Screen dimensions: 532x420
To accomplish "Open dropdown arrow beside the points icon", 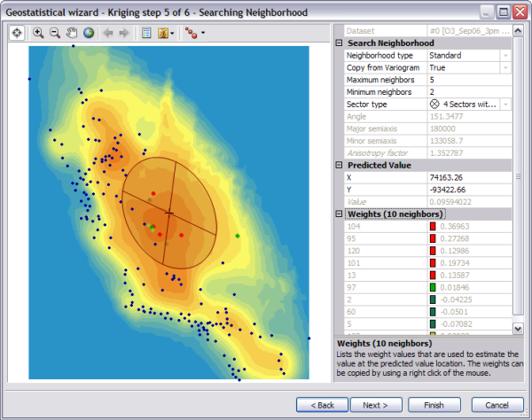I will click(203, 33).
